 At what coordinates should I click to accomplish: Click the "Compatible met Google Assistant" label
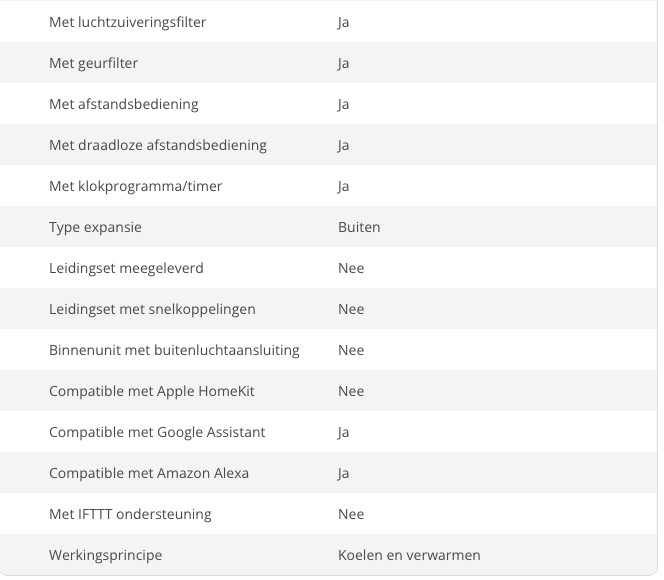coord(157,432)
